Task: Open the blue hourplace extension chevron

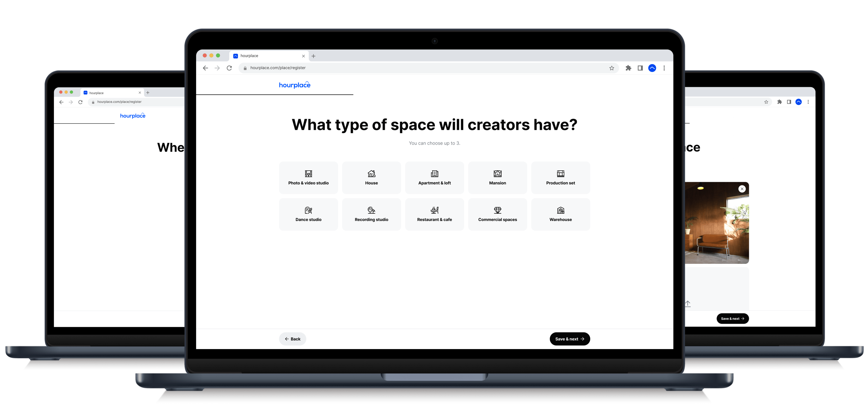Action: coord(653,68)
